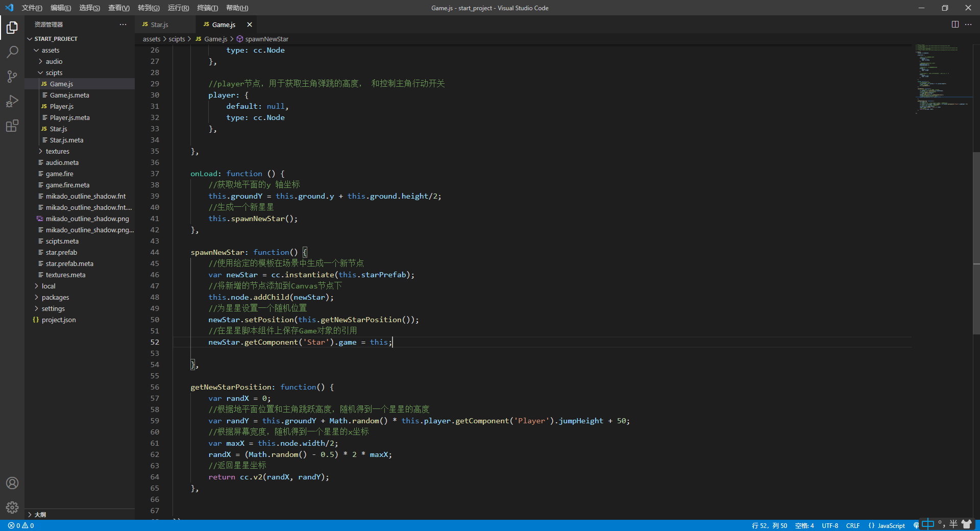Open the 终端(T) terminal menu
The width and height of the screenshot is (980, 531).
pos(207,8)
